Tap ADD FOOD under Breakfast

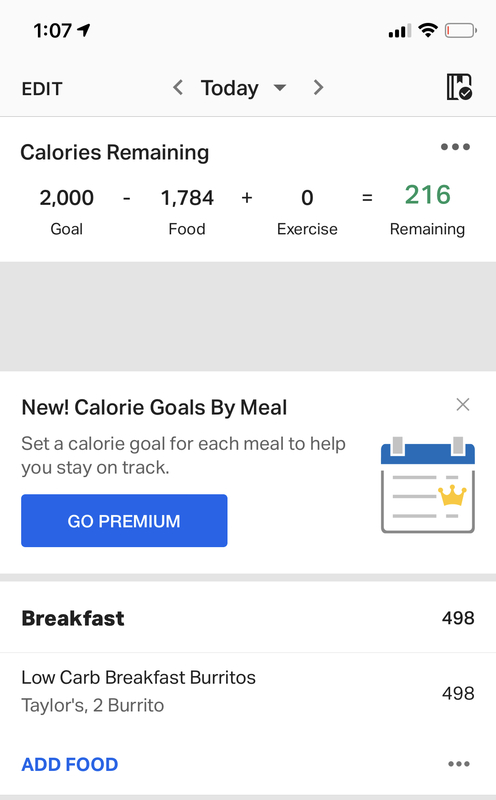click(70, 764)
